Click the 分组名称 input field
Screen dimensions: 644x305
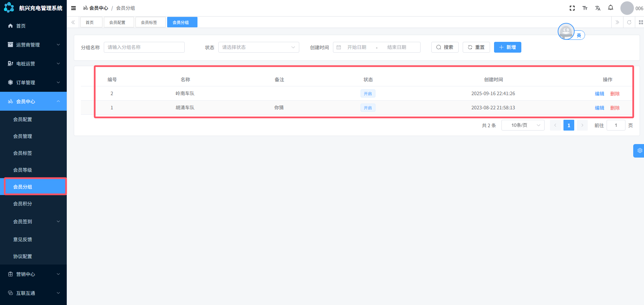[144, 47]
